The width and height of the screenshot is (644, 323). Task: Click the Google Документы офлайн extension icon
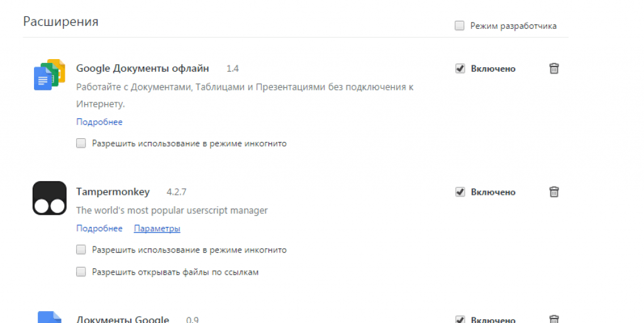(x=49, y=75)
